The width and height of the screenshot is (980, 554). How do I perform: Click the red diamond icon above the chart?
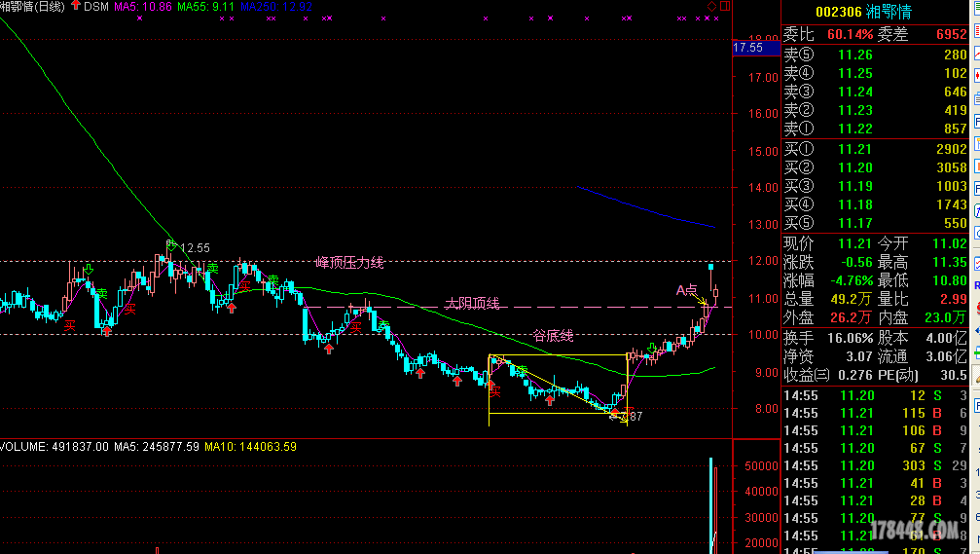click(x=711, y=6)
